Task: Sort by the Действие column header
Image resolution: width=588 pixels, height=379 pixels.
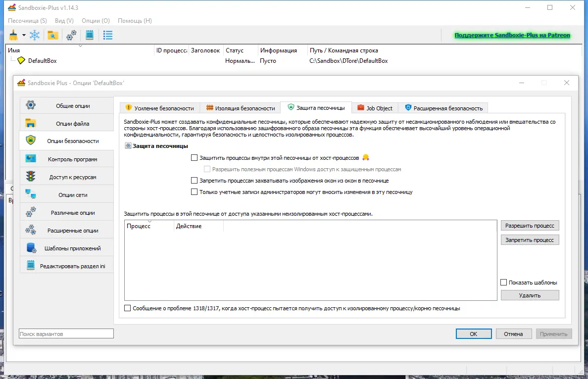Action: point(198,226)
